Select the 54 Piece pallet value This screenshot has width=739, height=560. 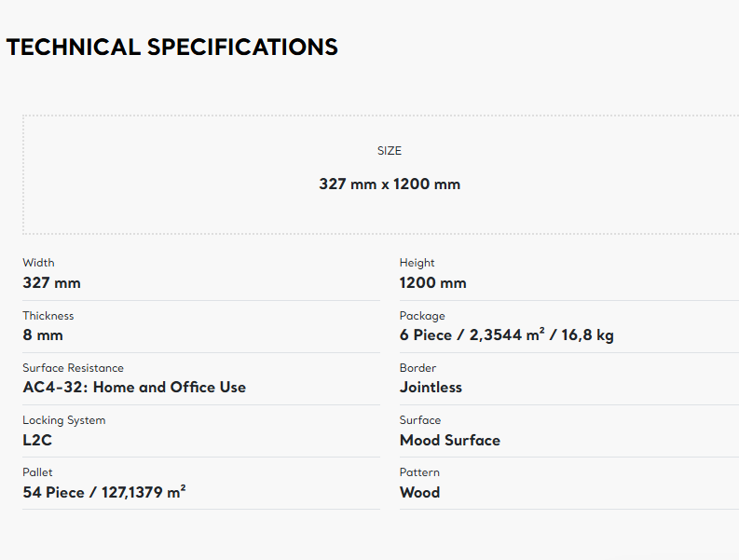tap(103, 492)
